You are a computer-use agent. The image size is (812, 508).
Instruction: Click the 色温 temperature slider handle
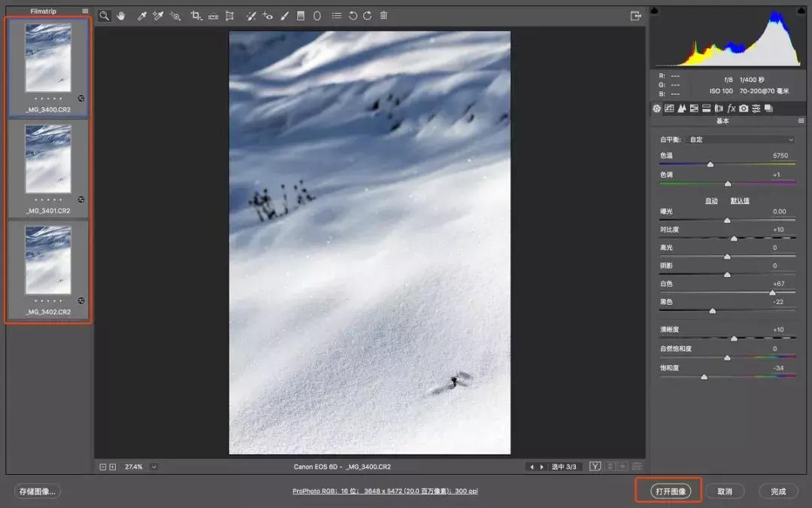(x=710, y=164)
